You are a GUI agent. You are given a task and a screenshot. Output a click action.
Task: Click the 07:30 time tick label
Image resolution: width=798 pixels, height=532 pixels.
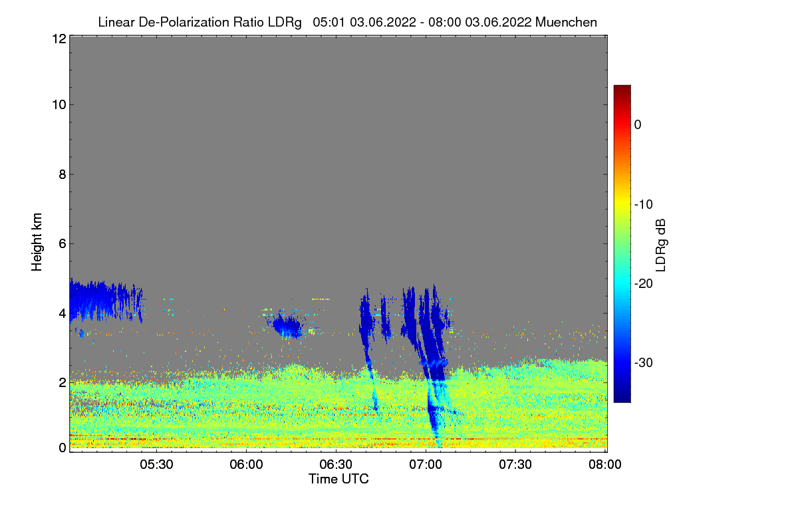coord(515,465)
